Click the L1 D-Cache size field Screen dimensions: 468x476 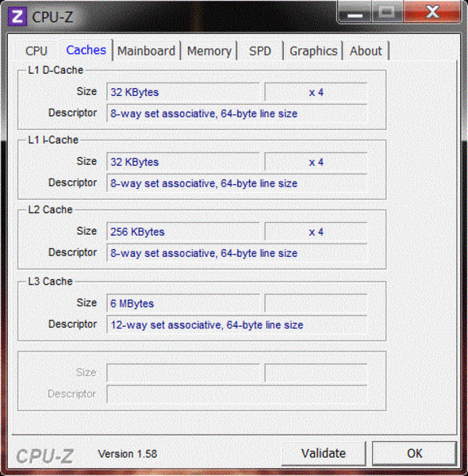point(183,92)
